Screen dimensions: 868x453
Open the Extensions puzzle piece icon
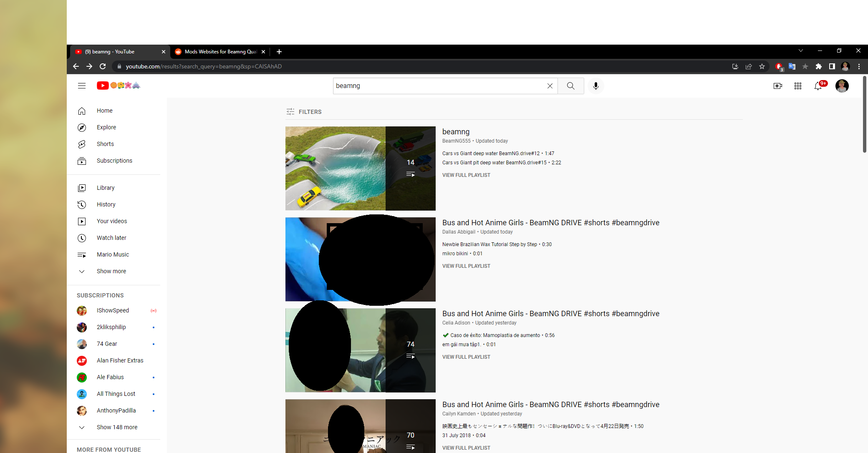pos(819,66)
